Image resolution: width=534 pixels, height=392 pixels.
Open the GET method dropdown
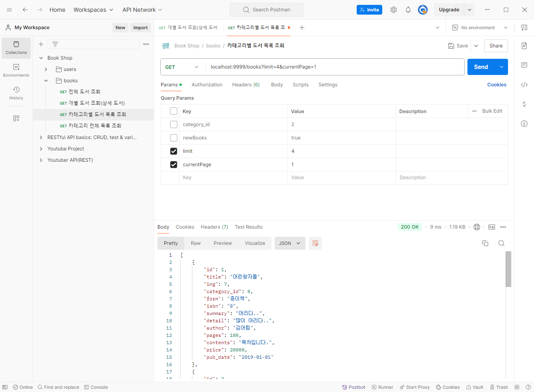(182, 67)
